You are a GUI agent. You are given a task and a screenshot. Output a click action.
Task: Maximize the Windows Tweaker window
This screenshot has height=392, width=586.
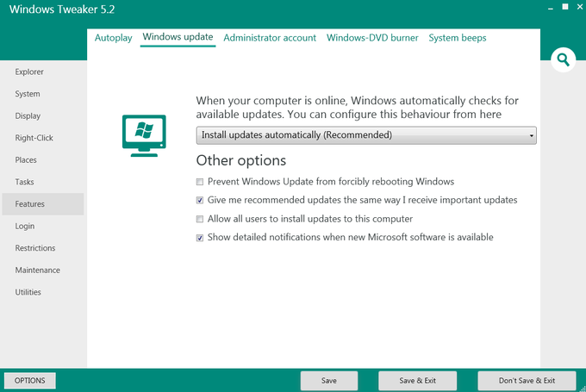pos(565,7)
